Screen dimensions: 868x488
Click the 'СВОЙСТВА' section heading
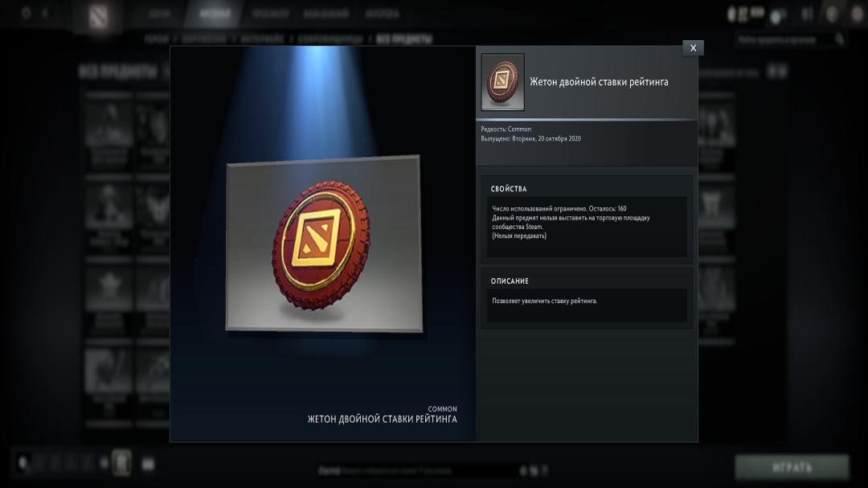point(509,189)
